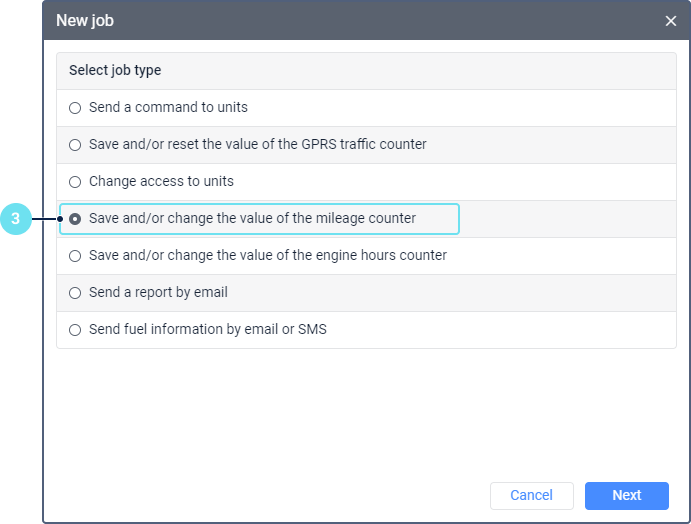Click the mileage counter radio button
Screen dimensions: 691x524
coord(75,218)
